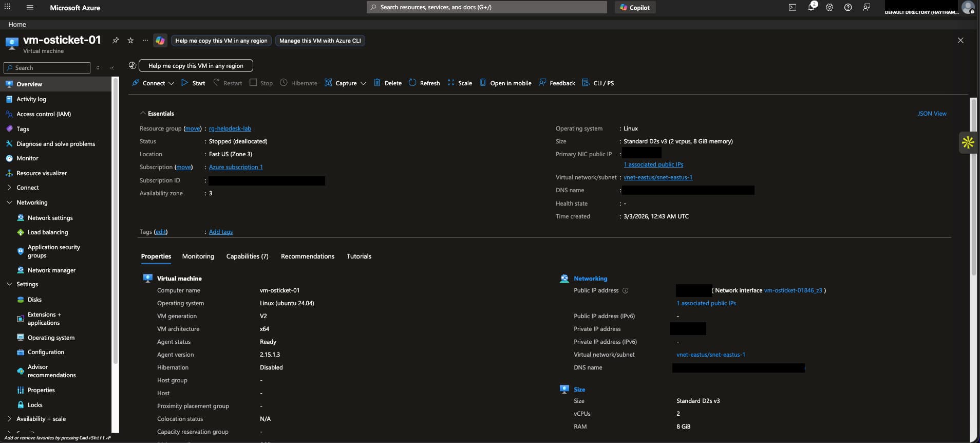This screenshot has height=443, width=980.
Task: Open Disks in the sidebar
Action: 34,300
